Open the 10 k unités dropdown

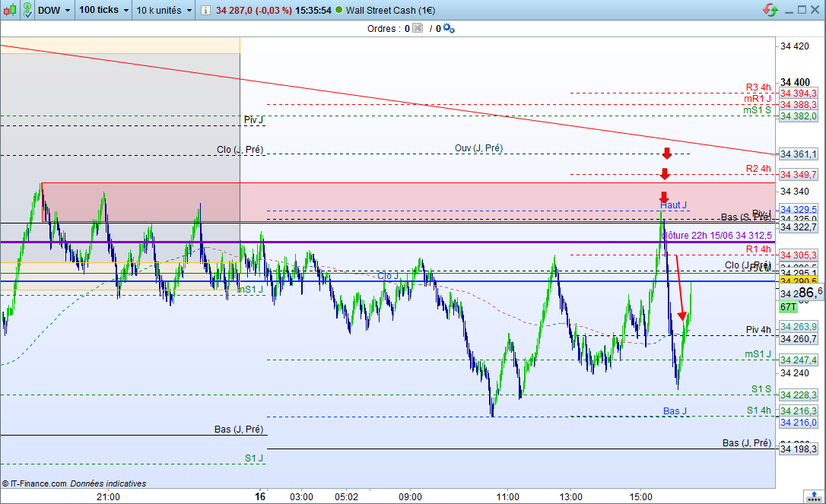[x=164, y=10]
